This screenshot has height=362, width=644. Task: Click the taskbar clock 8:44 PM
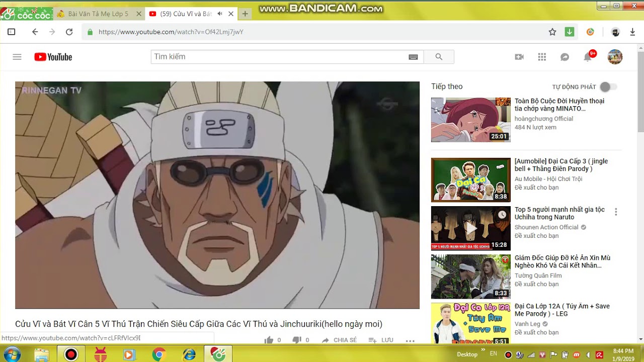[623, 354]
